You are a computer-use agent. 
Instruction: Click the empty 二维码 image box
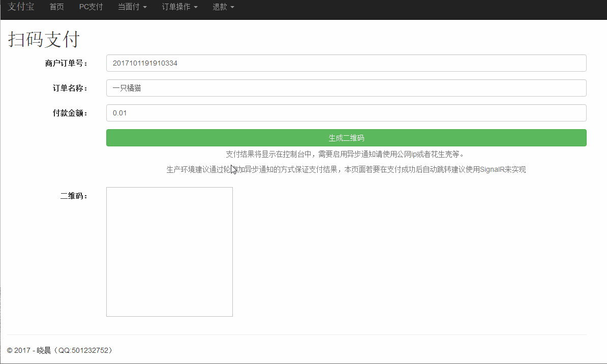pyautogui.click(x=169, y=252)
